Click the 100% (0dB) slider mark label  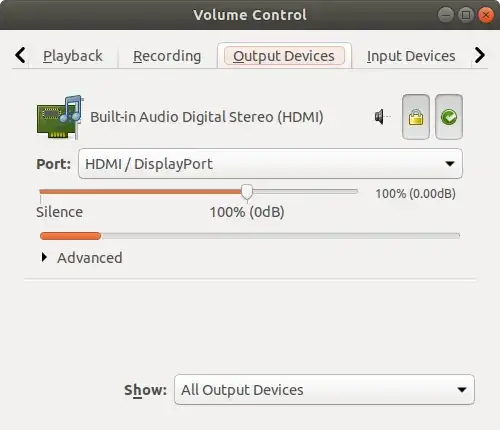pos(247,212)
